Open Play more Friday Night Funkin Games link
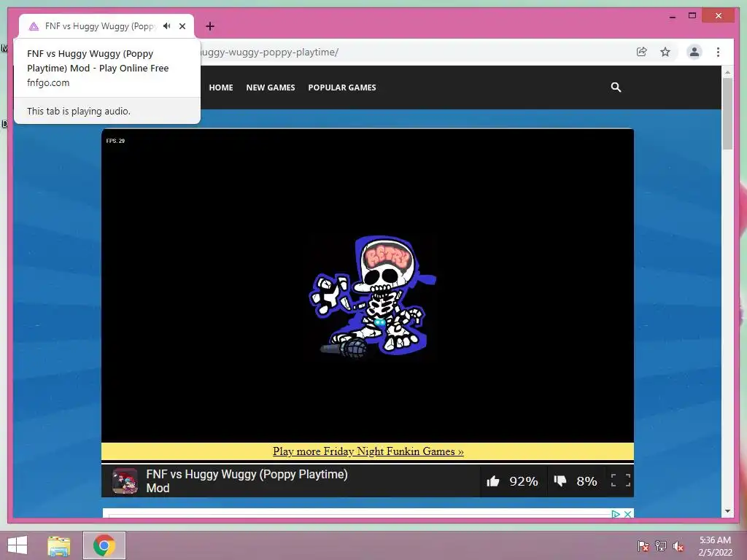This screenshot has height=560, width=747. click(x=368, y=451)
